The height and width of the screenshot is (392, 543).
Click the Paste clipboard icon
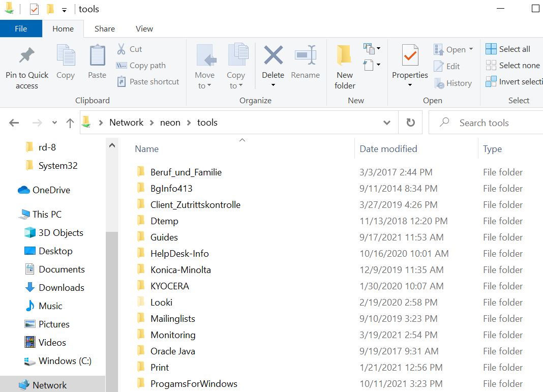(97, 56)
